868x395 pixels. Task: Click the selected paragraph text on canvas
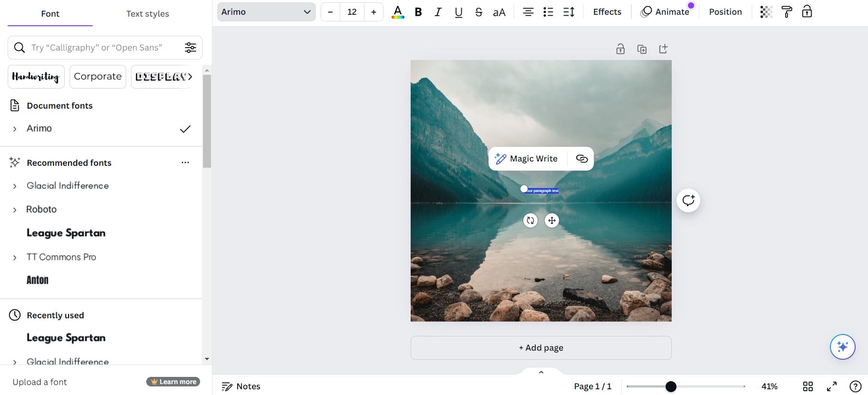point(543,191)
